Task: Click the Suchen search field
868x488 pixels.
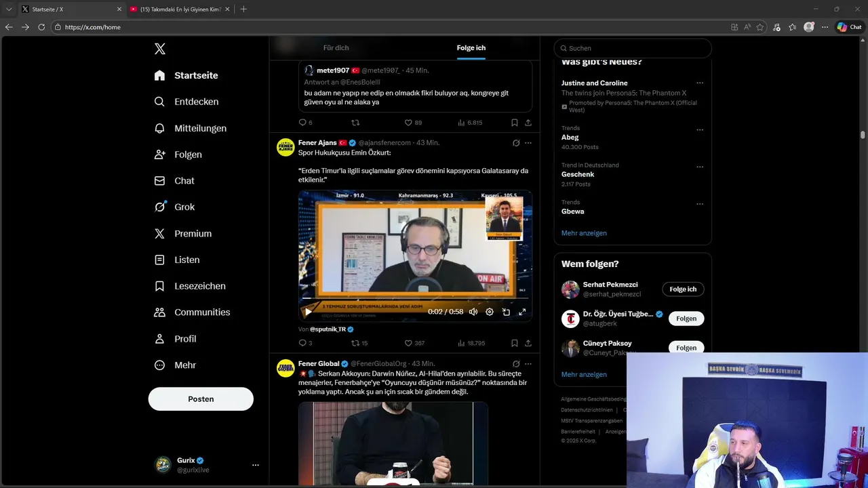Action: click(x=633, y=48)
